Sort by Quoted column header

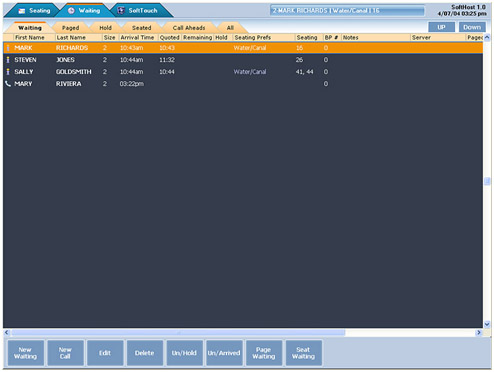pyautogui.click(x=170, y=38)
